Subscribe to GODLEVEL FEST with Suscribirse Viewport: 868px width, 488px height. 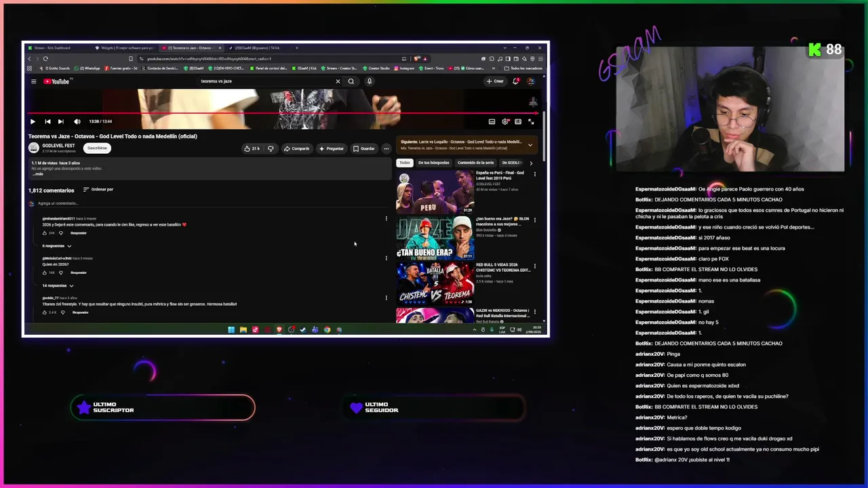(97, 148)
